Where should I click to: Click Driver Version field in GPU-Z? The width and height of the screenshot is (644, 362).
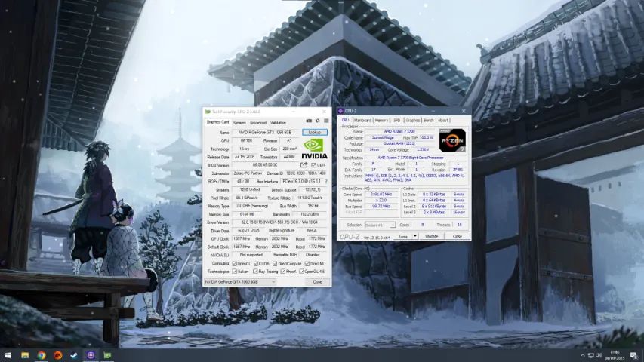click(x=279, y=222)
